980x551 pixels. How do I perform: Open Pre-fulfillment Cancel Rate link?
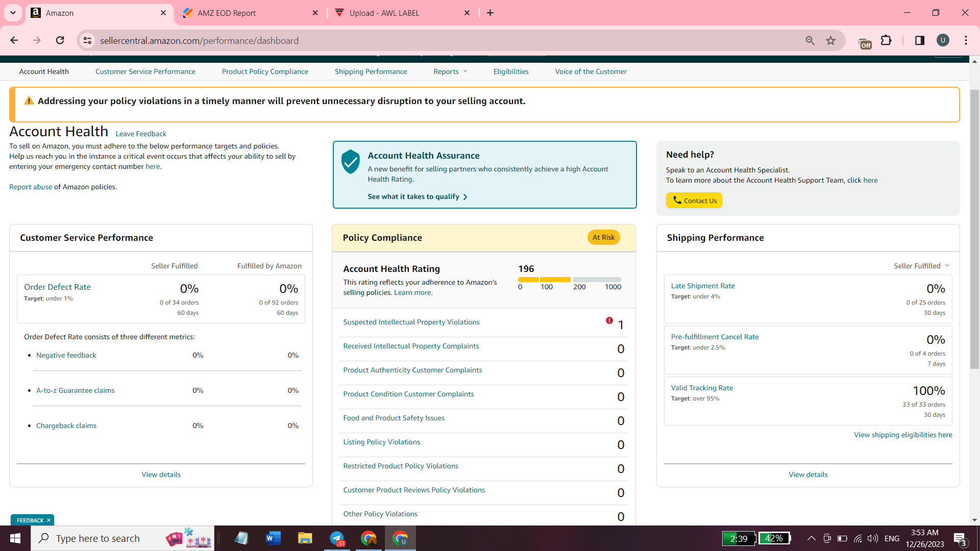pyautogui.click(x=715, y=337)
